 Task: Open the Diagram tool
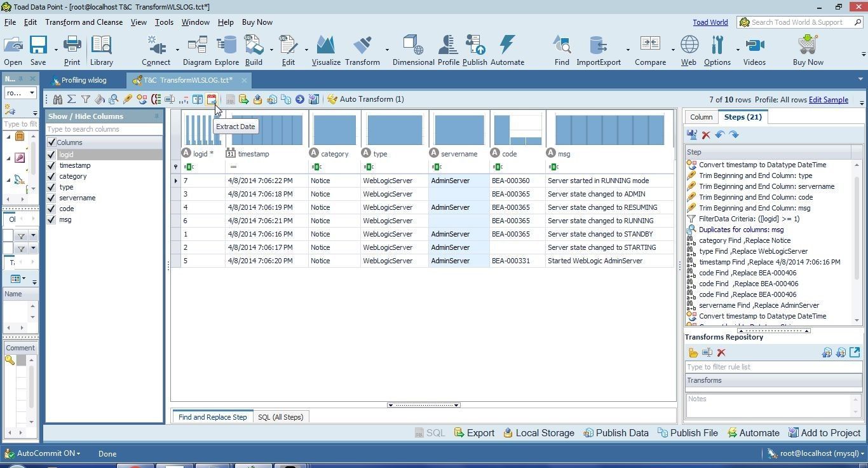click(197, 50)
